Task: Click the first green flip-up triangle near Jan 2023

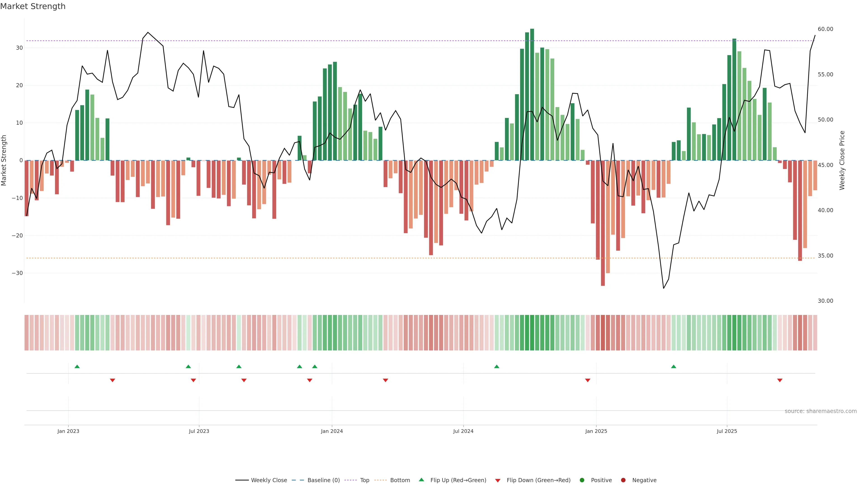Action: 77,366
